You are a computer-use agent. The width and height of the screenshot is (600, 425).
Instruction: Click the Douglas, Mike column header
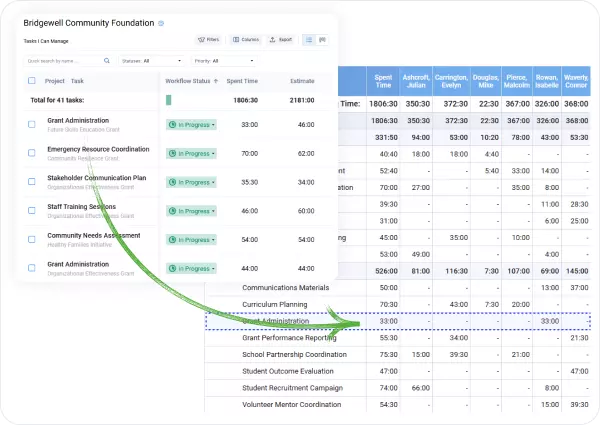pos(486,81)
